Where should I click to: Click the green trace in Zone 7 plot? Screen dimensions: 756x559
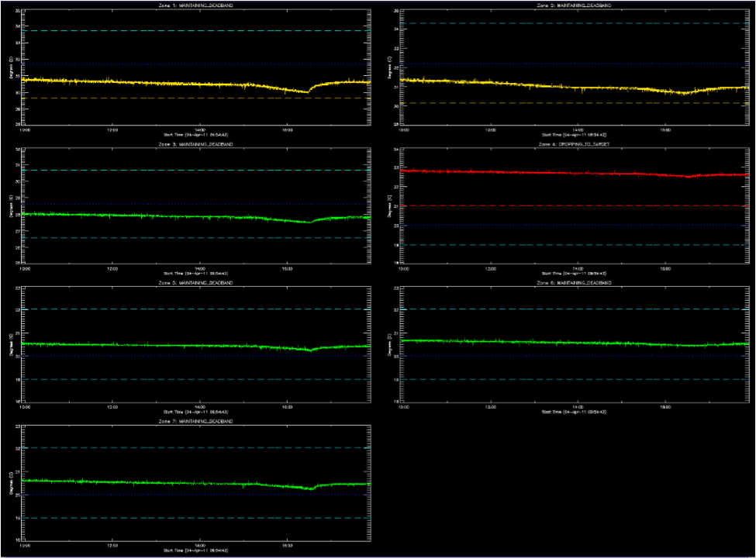pyautogui.click(x=155, y=482)
